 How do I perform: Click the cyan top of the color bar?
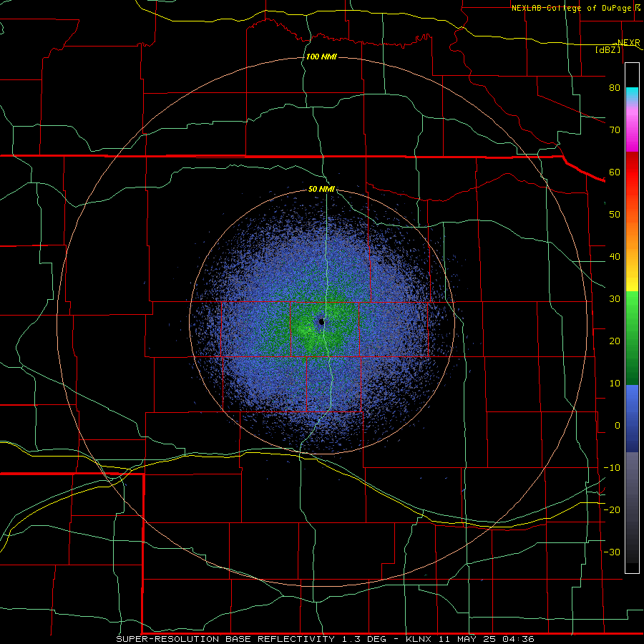[632, 94]
